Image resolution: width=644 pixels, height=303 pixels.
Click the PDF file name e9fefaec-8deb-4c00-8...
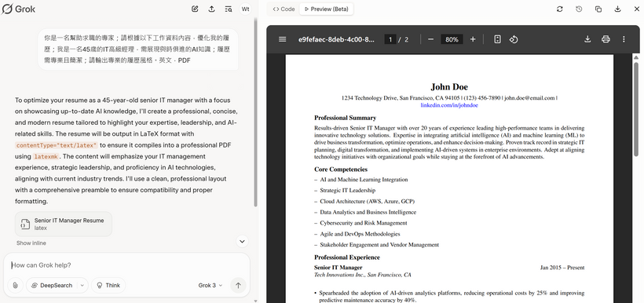click(x=336, y=39)
